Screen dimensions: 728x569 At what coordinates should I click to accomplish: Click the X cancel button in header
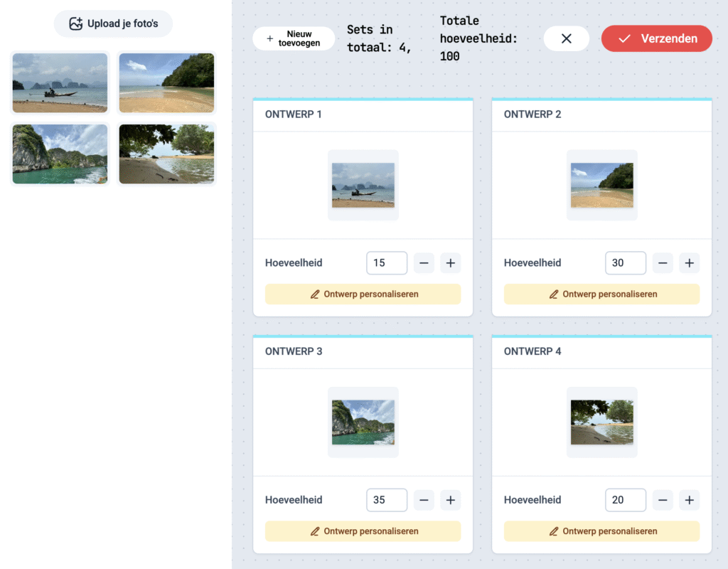click(x=566, y=39)
